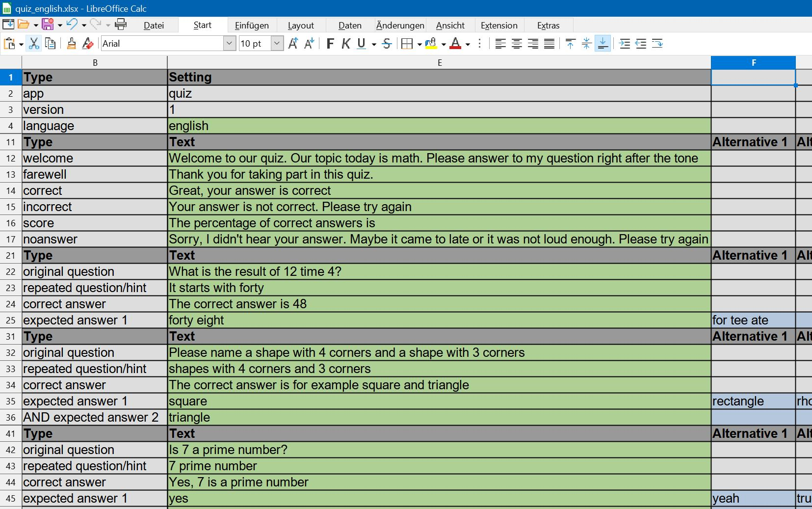The height and width of the screenshot is (509, 812).
Task: Align cell content to the top
Action: point(570,44)
